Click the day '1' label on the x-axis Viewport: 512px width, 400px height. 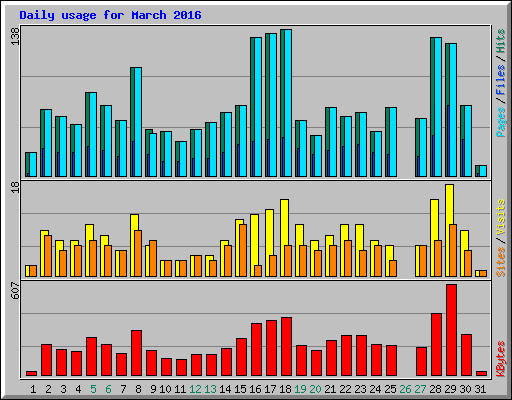(33, 389)
